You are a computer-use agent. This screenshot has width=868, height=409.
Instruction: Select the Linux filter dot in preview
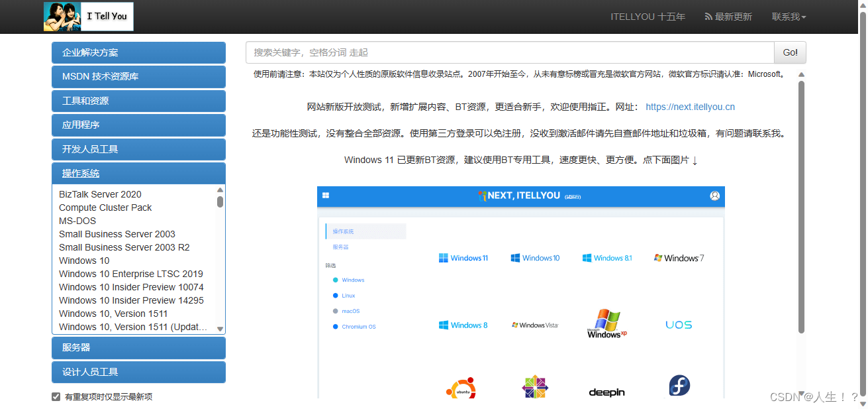pyautogui.click(x=336, y=296)
